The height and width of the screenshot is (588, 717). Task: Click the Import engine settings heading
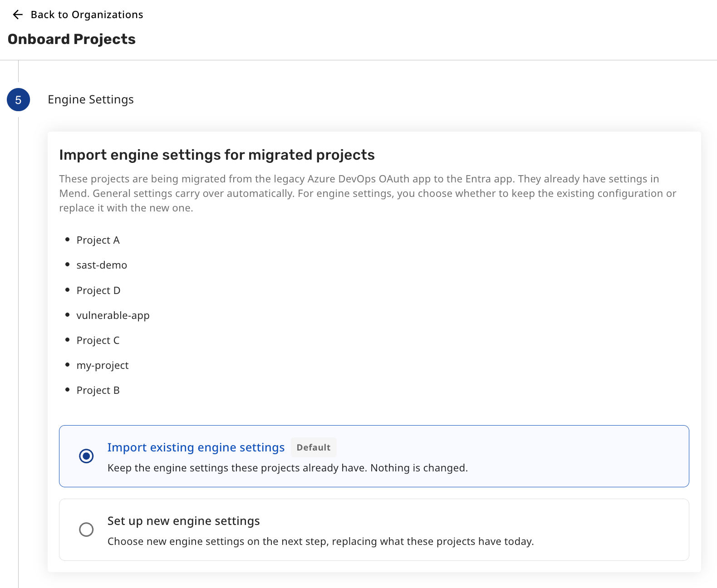tap(217, 155)
